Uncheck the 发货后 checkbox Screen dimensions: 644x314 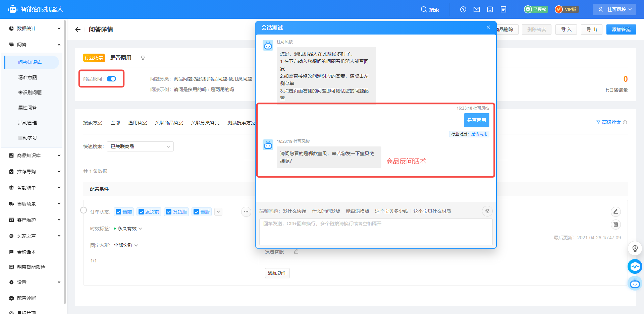click(x=169, y=212)
